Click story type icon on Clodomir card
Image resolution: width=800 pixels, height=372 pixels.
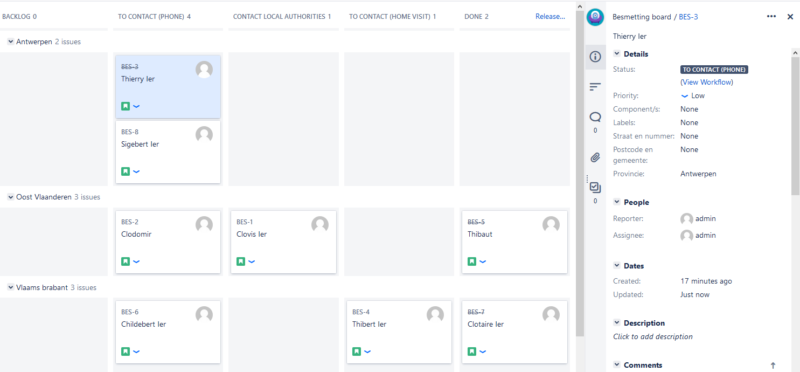[125, 261]
